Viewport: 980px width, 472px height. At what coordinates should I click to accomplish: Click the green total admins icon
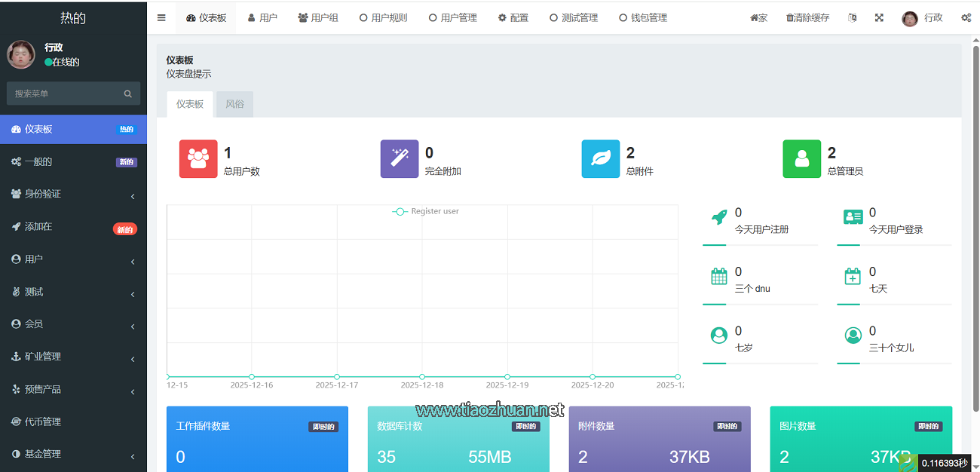802,159
